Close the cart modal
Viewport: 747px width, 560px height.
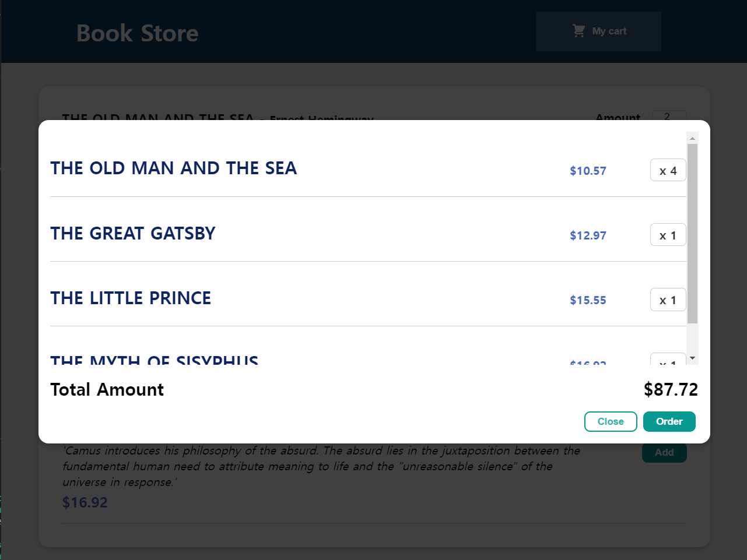tap(611, 421)
